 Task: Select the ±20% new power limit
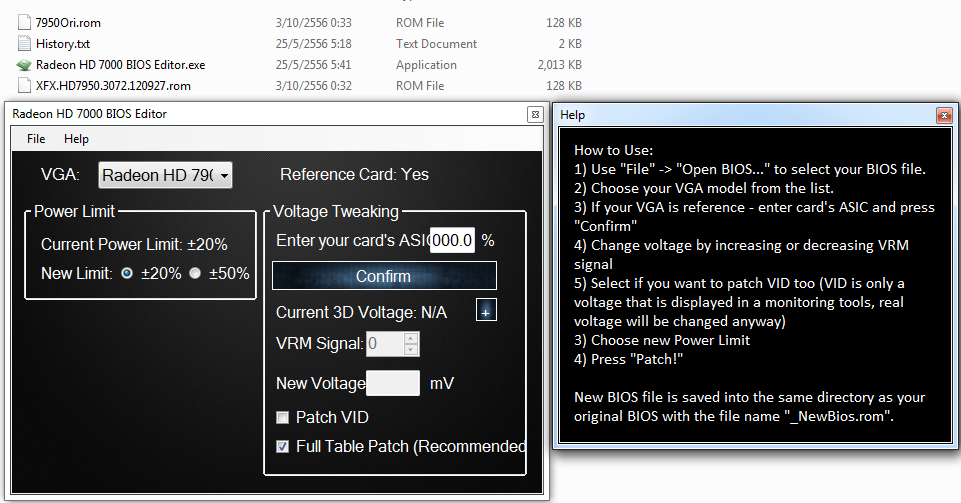click(x=127, y=273)
